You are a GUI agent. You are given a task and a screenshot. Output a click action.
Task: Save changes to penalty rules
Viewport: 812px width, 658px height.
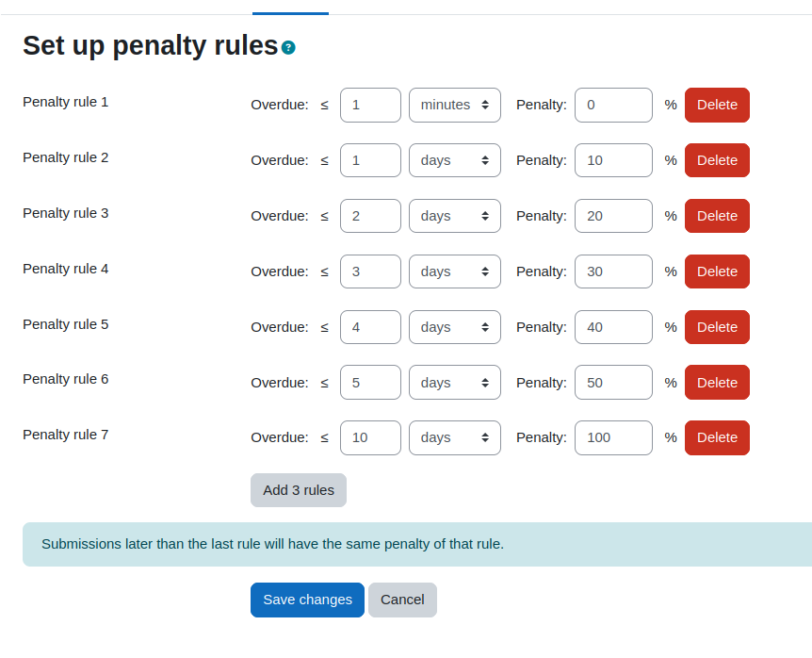[308, 600]
